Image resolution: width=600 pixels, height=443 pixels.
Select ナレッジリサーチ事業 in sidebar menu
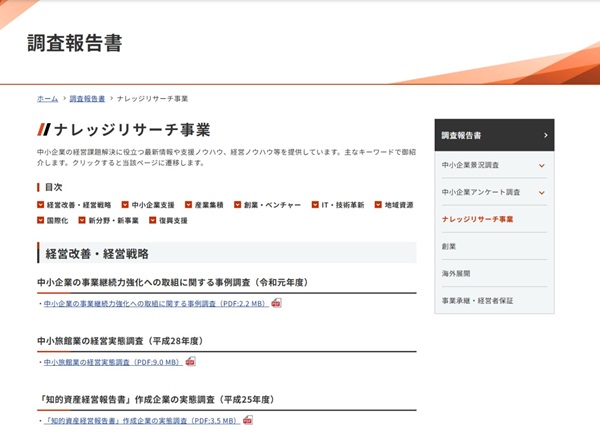(477, 219)
